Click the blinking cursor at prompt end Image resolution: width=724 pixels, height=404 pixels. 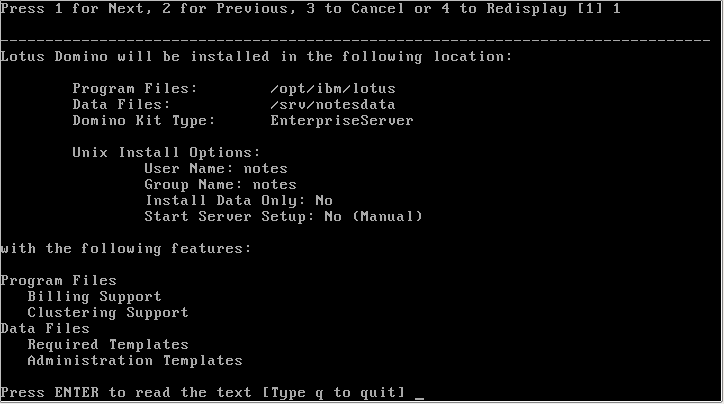click(x=419, y=398)
